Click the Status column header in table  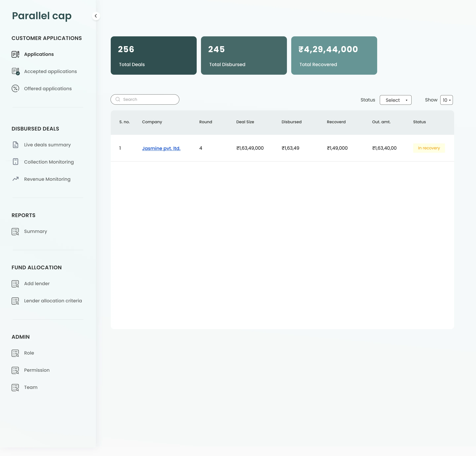coord(419,122)
